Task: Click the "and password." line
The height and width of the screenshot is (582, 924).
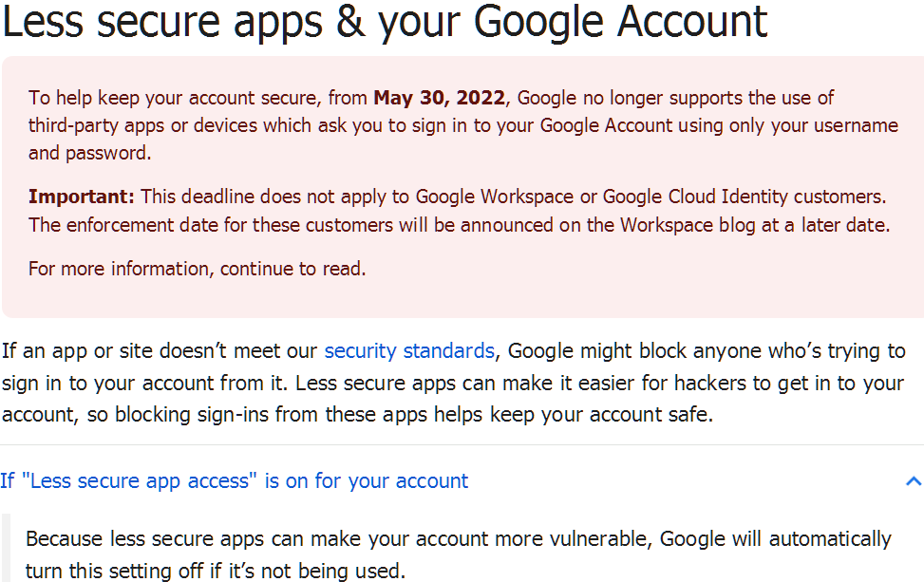Action: point(89,154)
